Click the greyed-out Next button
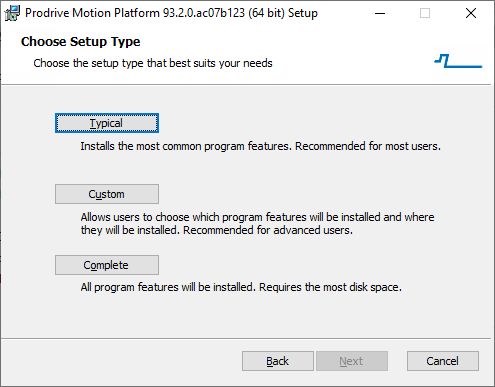 click(352, 361)
